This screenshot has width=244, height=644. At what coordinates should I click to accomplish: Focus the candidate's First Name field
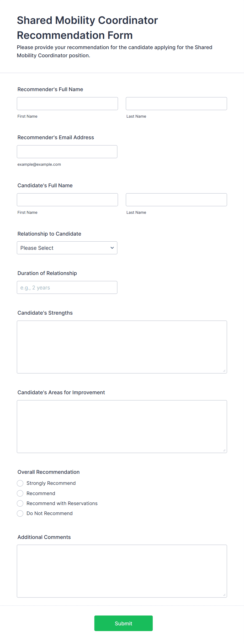(x=67, y=200)
